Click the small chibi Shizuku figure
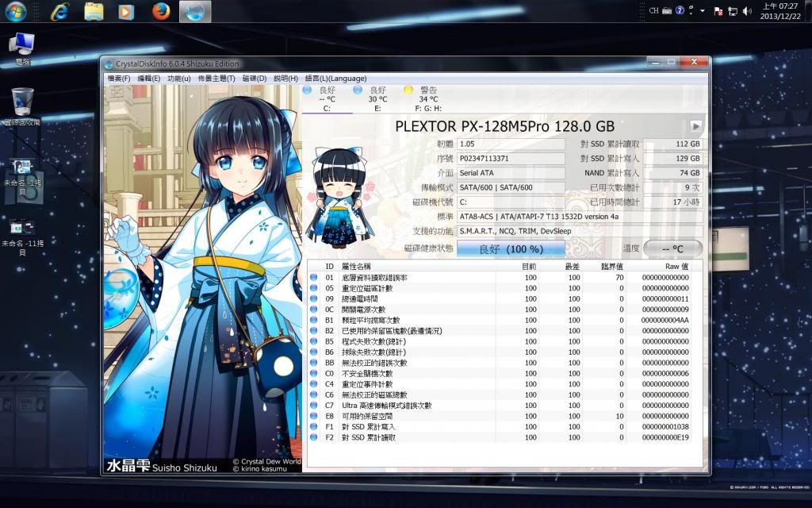812x508 pixels. tap(339, 198)
